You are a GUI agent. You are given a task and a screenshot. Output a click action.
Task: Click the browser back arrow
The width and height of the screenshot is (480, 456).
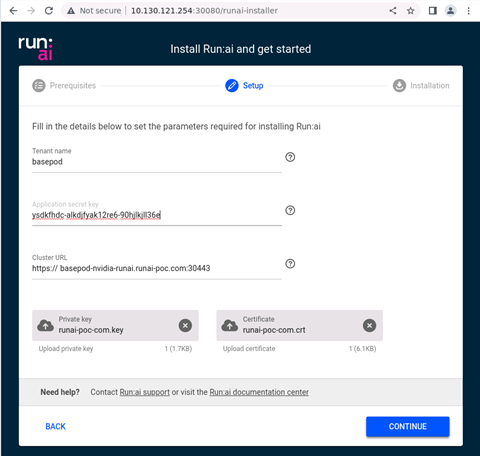point(13,11)
